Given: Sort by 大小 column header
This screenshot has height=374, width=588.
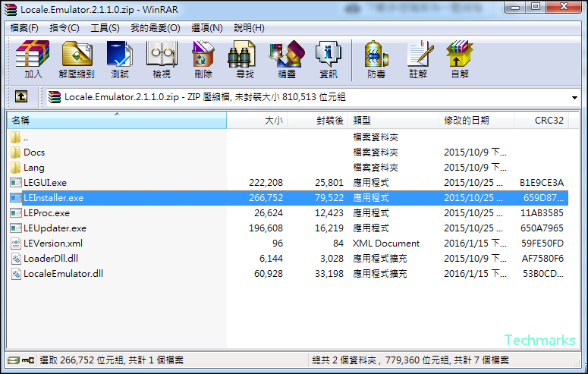Looking at the screenshot, I should 257,120.
